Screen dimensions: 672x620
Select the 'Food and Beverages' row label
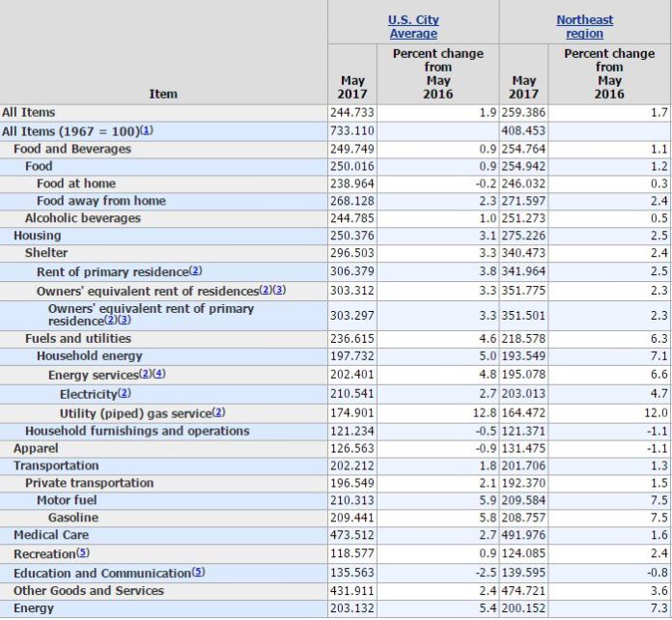click(72, 149)
